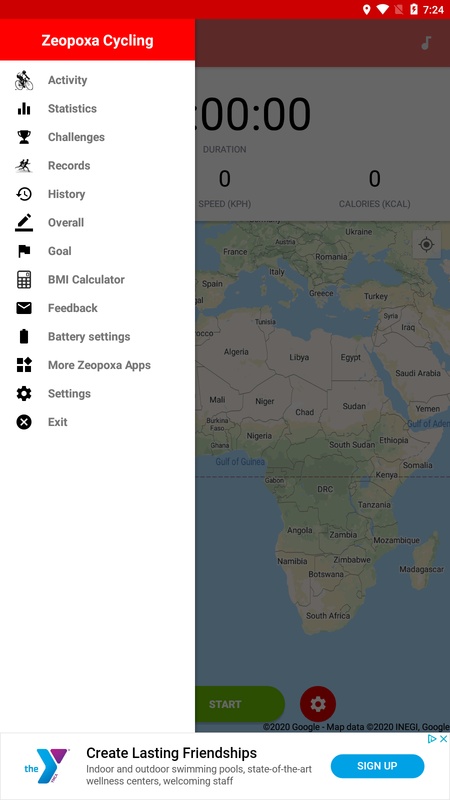This screenshot has height=800, width=450.
Task: Close the advertisement banner
Action: click(443, 739)
